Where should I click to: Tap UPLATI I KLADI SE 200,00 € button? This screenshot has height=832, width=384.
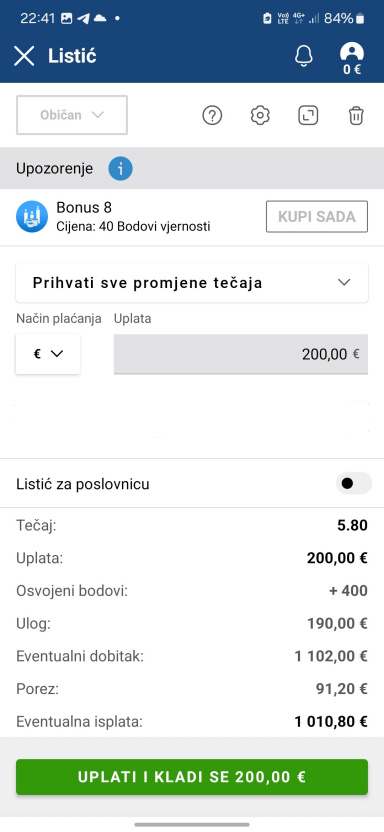(x=192, y=777)
